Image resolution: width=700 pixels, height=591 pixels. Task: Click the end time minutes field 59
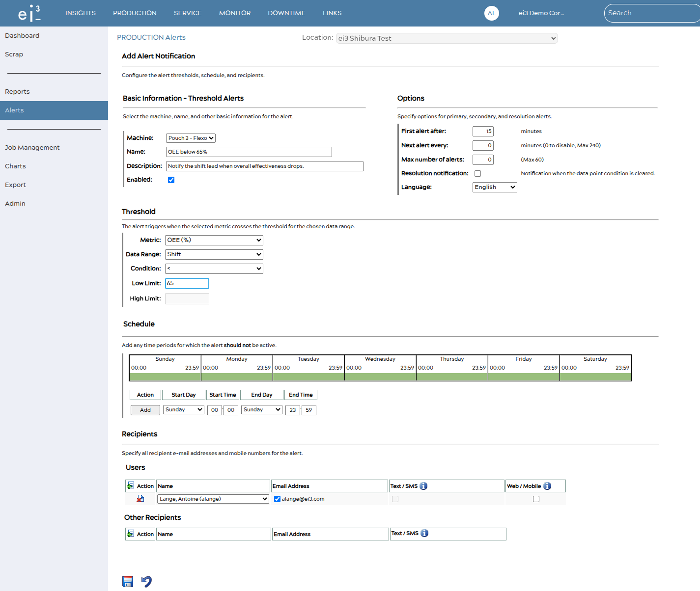point(309,410)
